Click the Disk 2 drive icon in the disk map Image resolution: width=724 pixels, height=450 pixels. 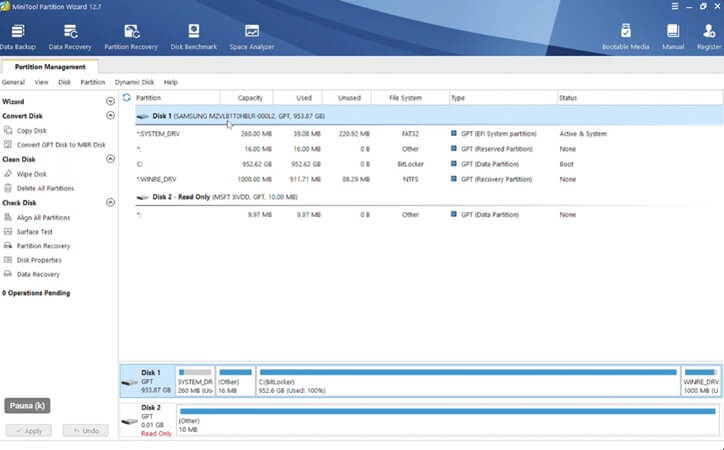pyautogui.click(x=129, y=421)
